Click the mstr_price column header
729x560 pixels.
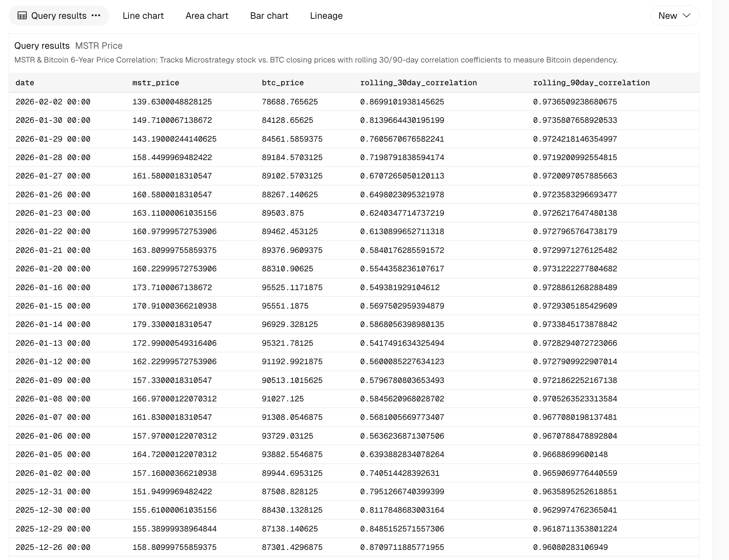pyautogui.click(x=155, y=83)
